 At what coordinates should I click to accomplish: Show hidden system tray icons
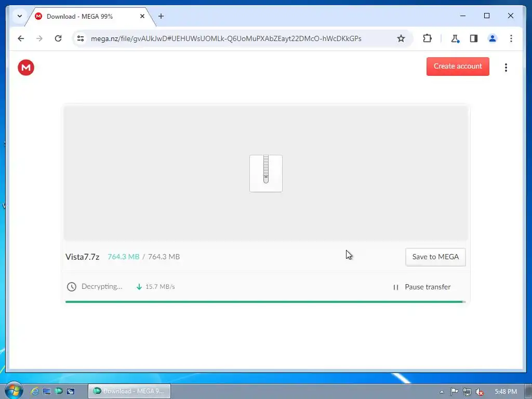point(442,392)
